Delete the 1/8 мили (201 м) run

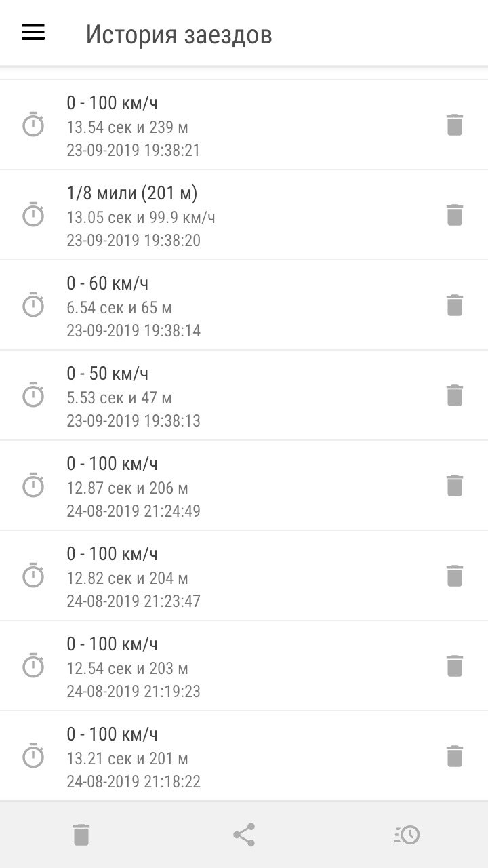(x=454, y=215)
